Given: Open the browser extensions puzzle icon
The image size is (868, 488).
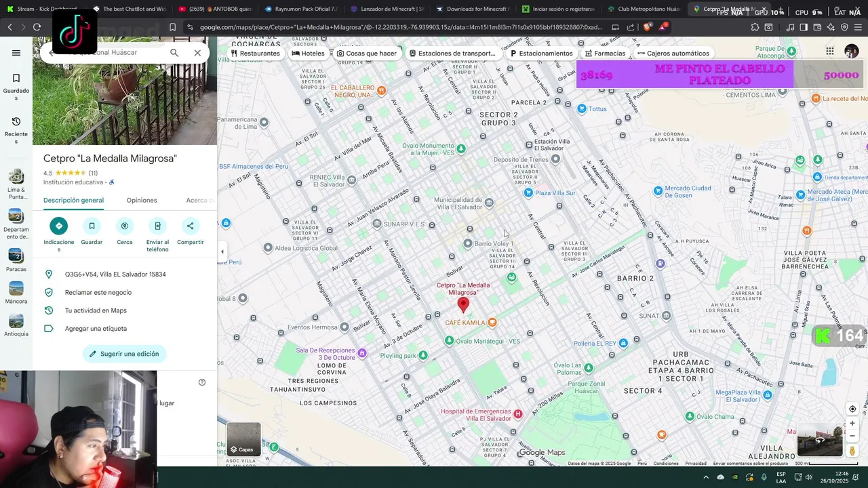Looking at the screenshot, I should tap(755, 27).
